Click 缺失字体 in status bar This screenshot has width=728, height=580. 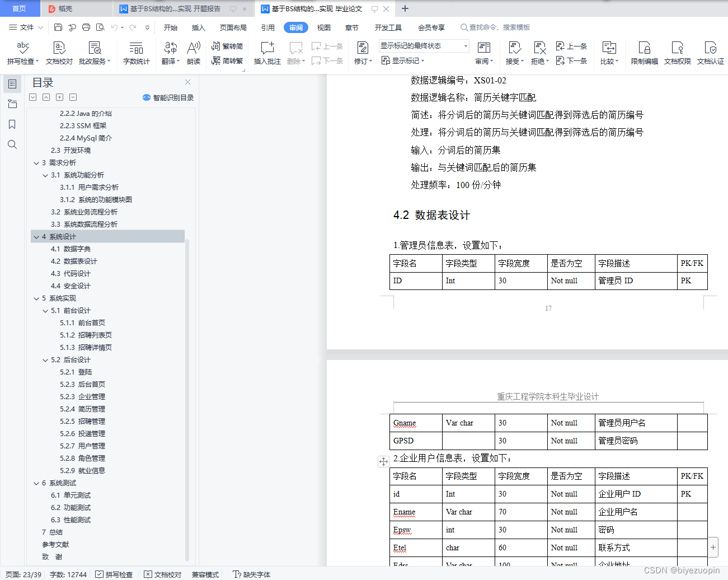point(251,574)
